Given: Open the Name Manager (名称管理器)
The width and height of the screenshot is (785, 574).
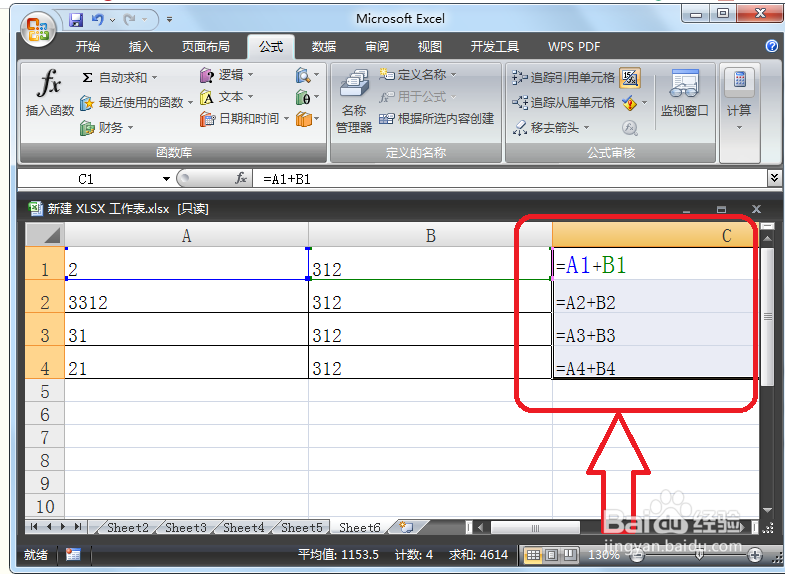Looking at the screenshot, I should tap(354, 101).
